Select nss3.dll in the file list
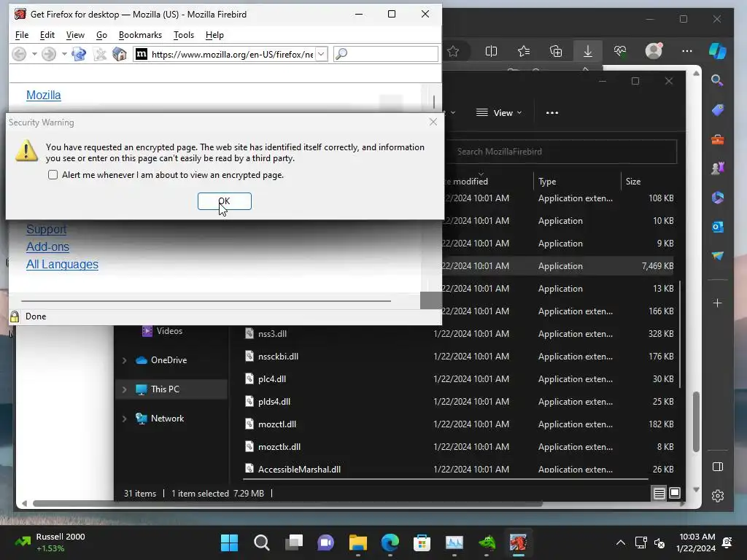This screenshot has width=747, height=560. [273, 334]
